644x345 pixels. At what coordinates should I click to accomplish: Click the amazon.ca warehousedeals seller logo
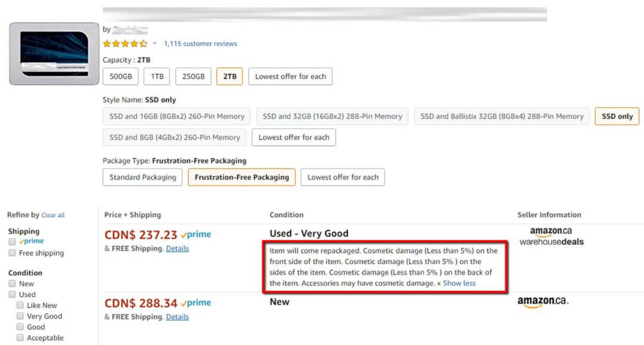(552, 238)
